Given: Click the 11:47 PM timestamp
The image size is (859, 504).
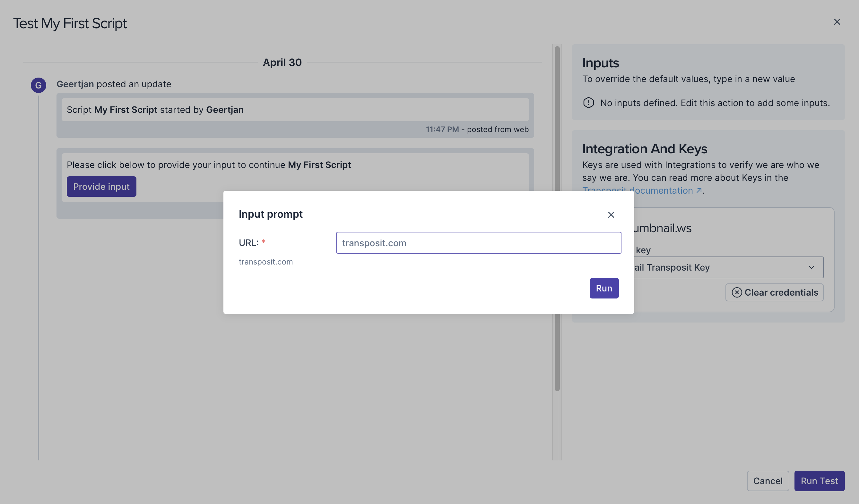Looking at the screenshot, I should coord(442,130).
